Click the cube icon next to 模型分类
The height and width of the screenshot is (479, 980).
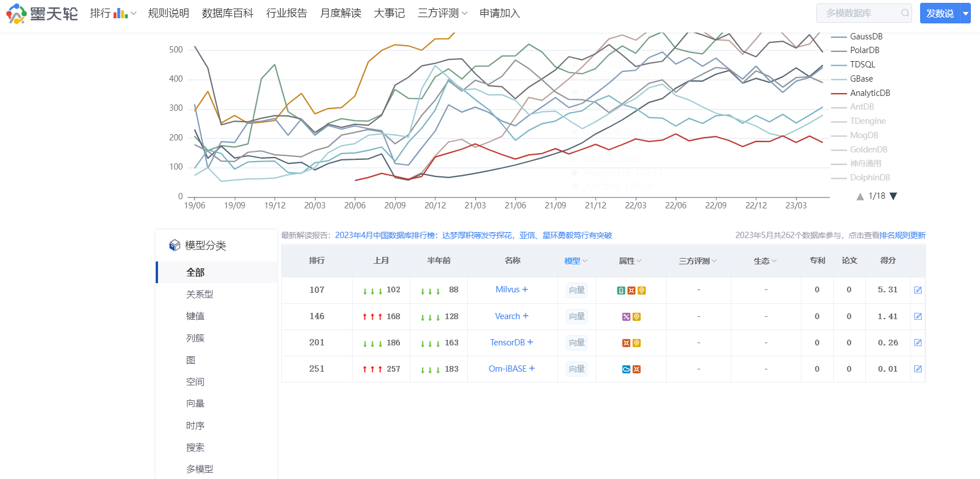click(x=175, y=245)
